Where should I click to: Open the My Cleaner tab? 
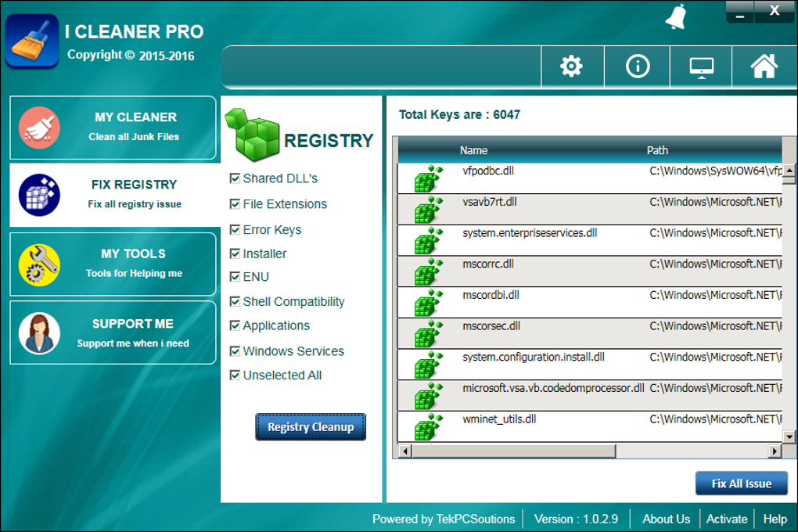pos(113,128)
